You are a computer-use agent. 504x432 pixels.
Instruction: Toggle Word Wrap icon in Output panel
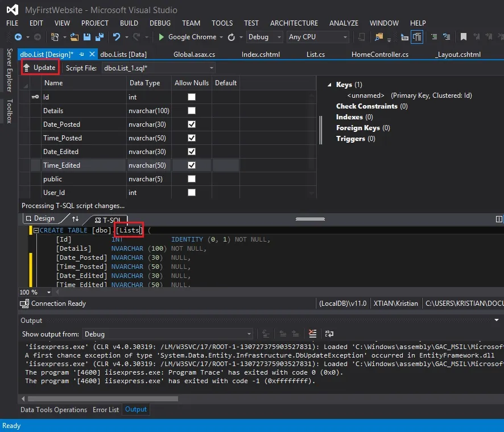coord(329,334)
